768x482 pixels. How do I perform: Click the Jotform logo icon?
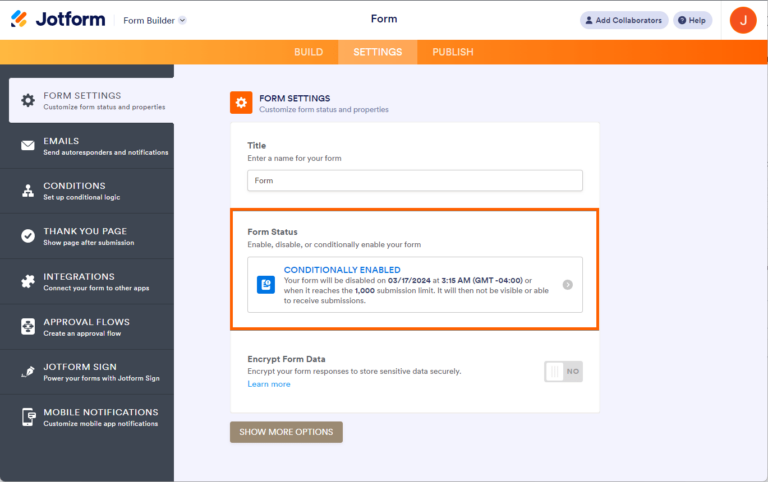coord(19,20)
